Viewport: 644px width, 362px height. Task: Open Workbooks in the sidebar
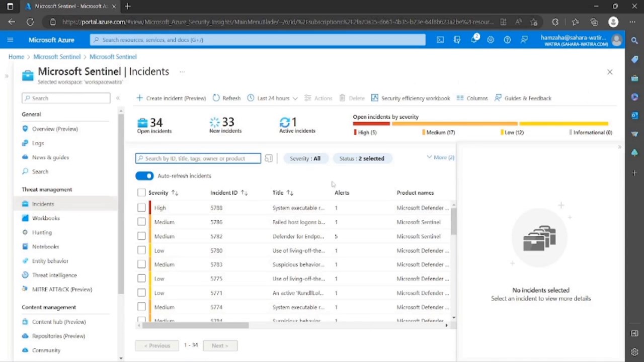[46, 218]
